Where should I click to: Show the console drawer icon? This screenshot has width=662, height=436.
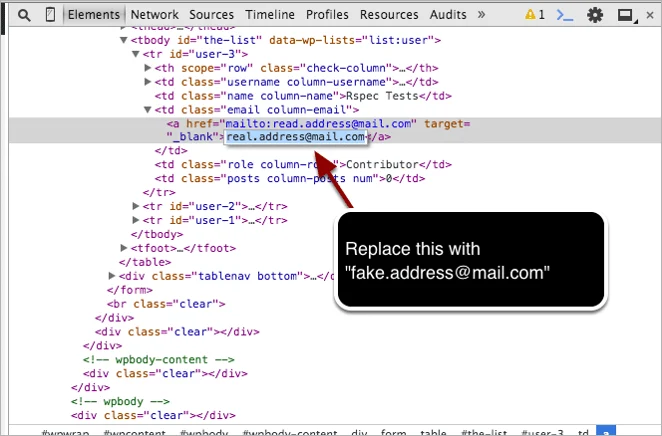[564, 15]
